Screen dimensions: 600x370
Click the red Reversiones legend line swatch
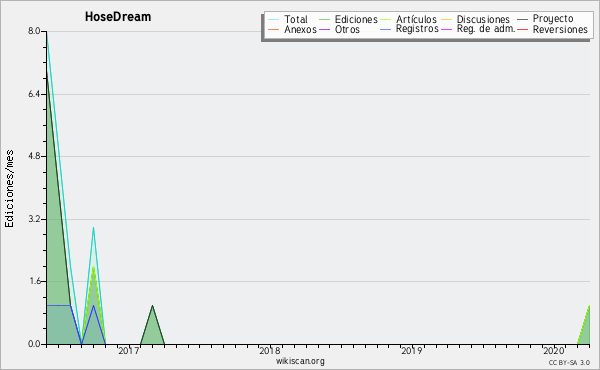click(x=523, y=29)
